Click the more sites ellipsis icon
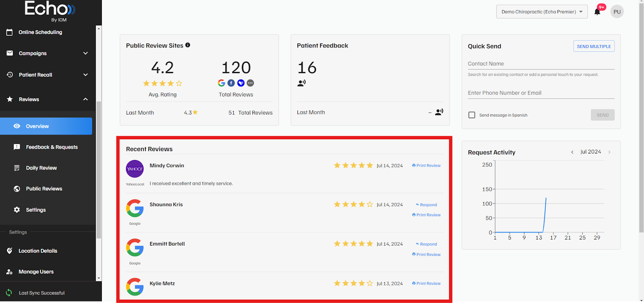The height and width of the screenshot is (303, 644). [250, 83]
